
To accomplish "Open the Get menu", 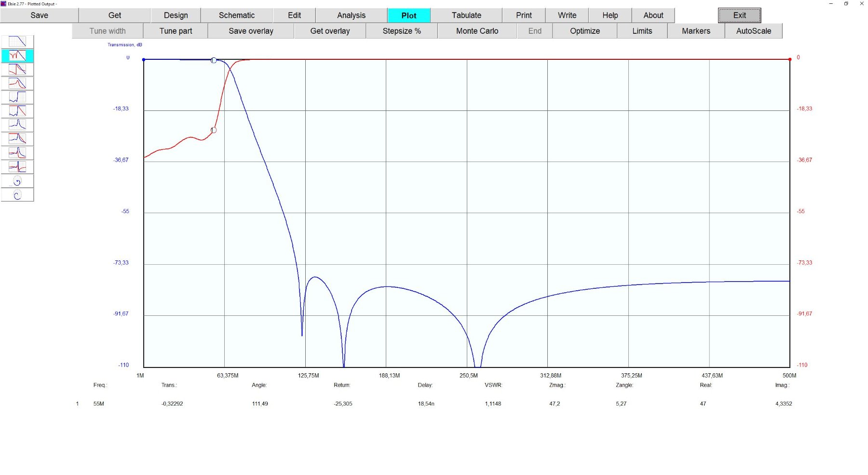I will point(115,15).
